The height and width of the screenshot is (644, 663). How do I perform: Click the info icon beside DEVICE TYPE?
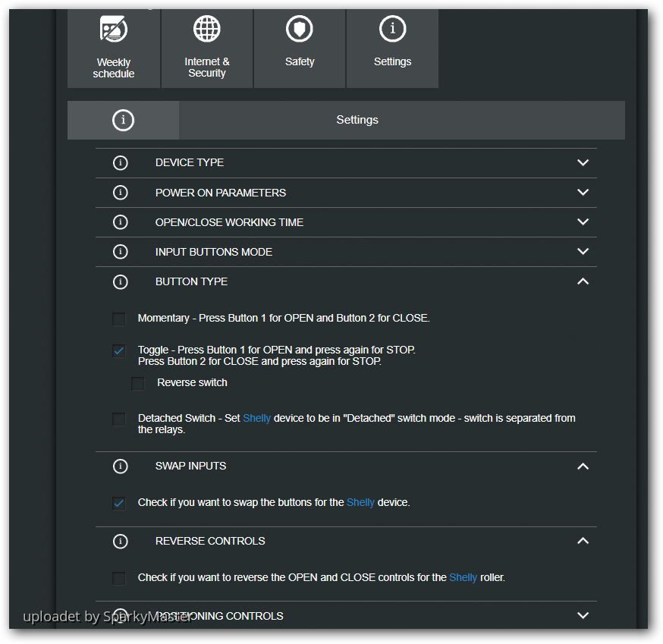(120, 163)
